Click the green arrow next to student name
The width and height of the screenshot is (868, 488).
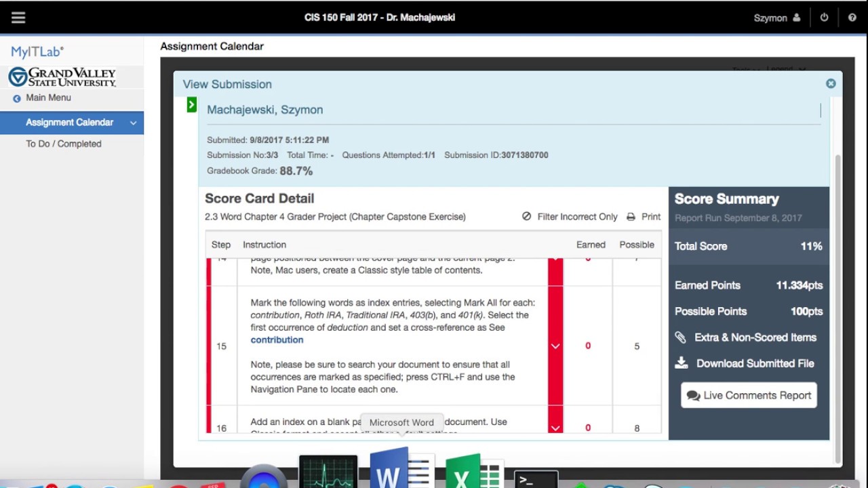tap(191, 104)
